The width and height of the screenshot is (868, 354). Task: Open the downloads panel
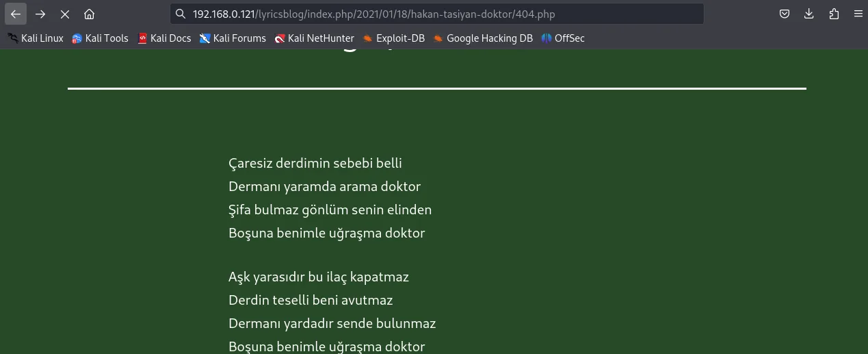809,14
